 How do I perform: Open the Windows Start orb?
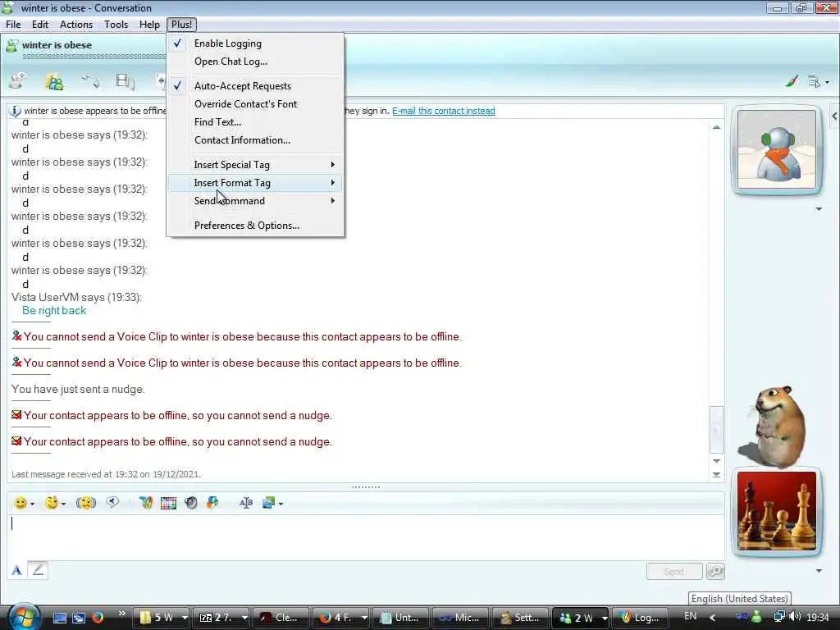tap(22, 617)
